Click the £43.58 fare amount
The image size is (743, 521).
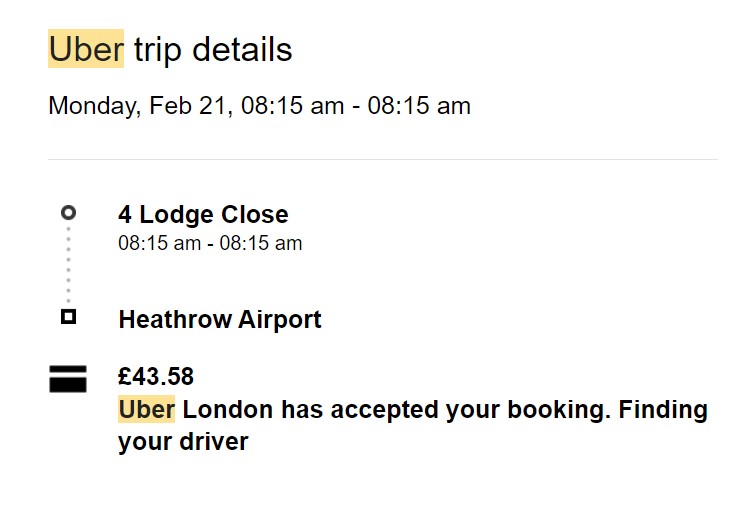pos(156,376)
